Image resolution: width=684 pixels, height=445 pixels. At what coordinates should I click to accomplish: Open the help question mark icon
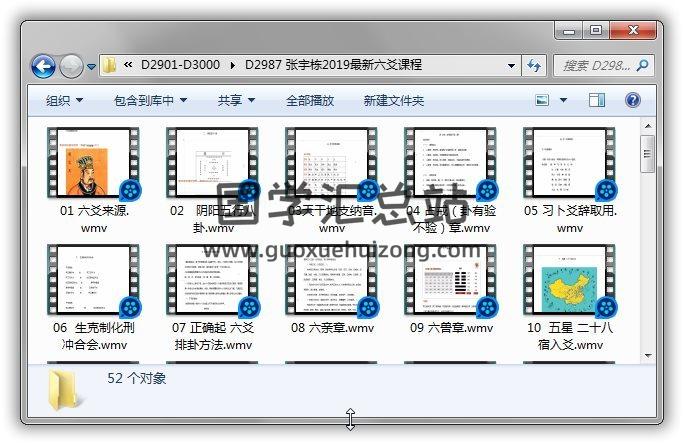[632, 101]
